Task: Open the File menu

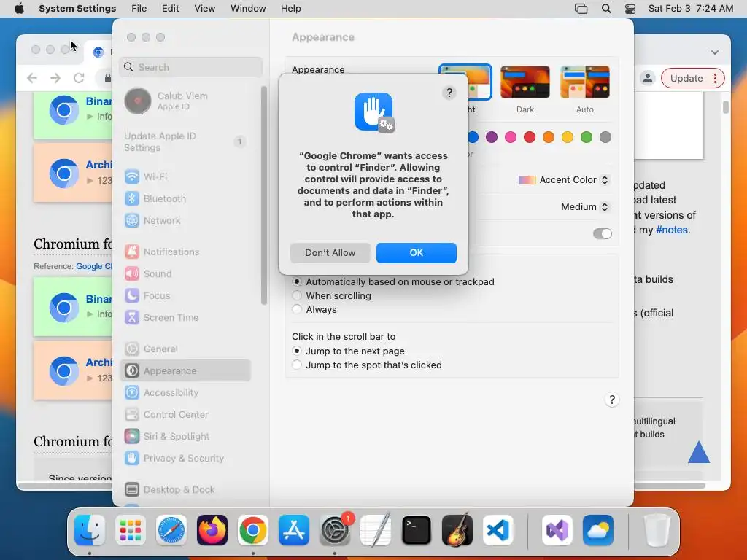Action: (x=139, y=8)
